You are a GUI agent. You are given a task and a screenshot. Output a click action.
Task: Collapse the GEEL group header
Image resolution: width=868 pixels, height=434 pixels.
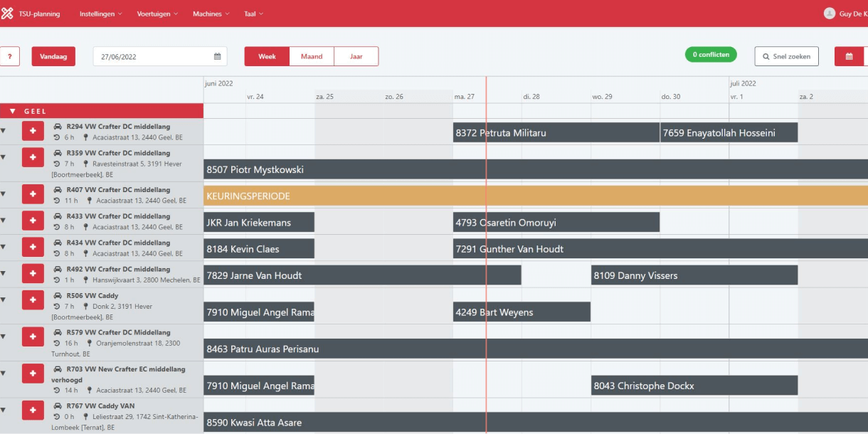(11, 111)
